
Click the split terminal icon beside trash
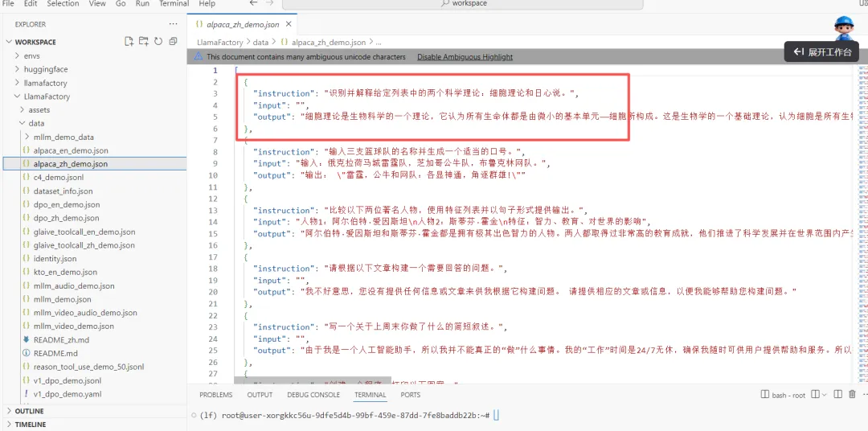837,395
